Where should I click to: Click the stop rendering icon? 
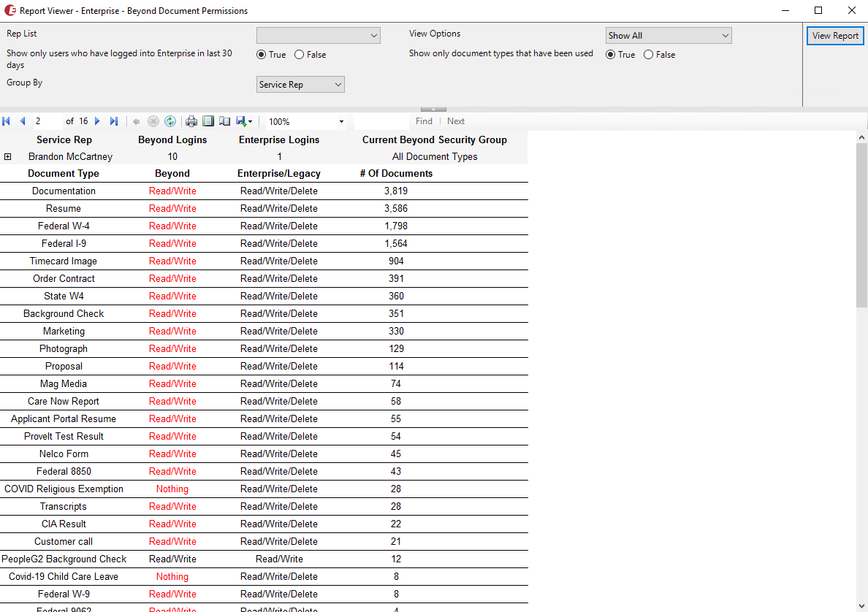point(153,121)
